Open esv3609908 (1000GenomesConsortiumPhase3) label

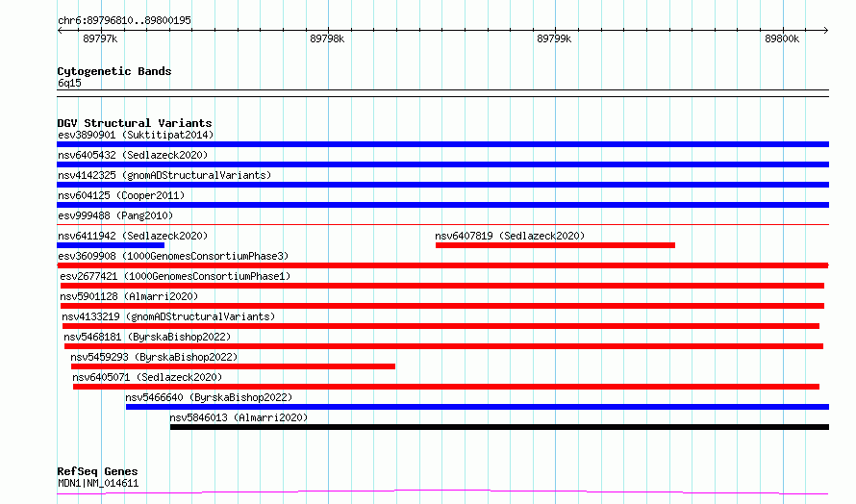tap(173, 256)
